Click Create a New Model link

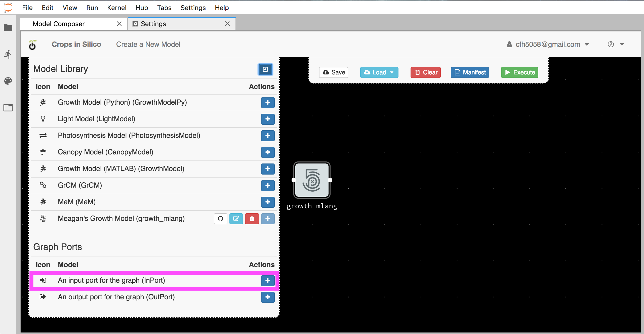tap(148, 45)
